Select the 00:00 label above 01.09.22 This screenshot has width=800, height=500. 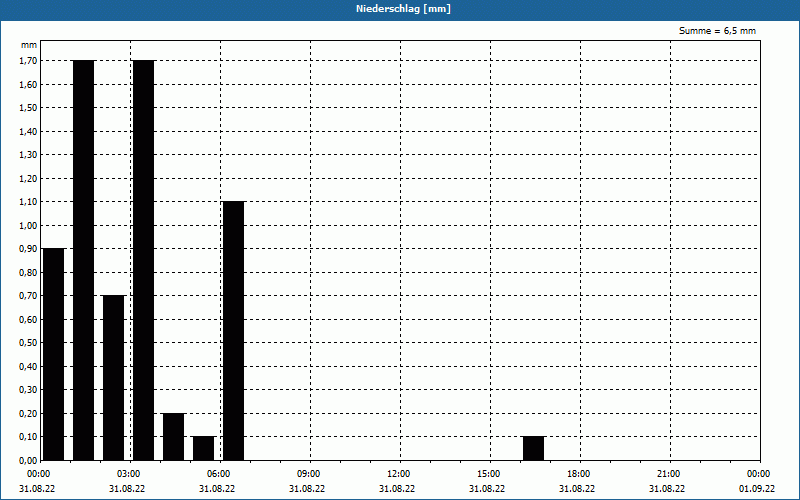point(758,474)
